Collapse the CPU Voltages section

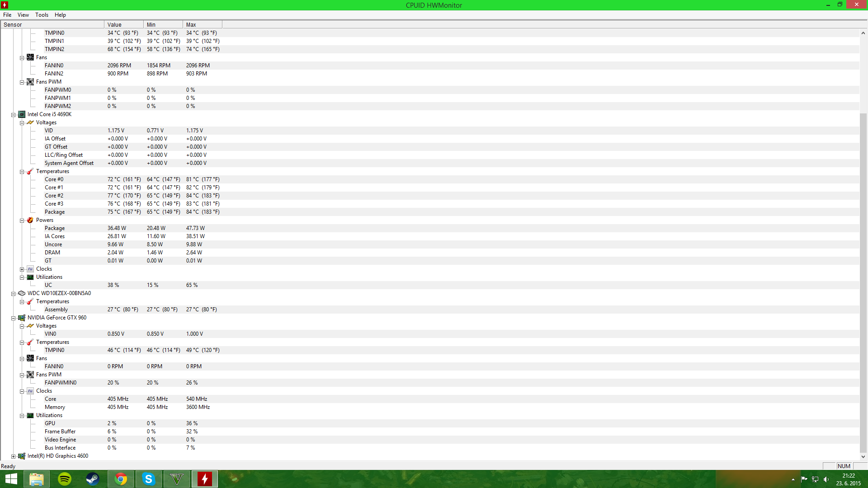[x=22, y=123]
